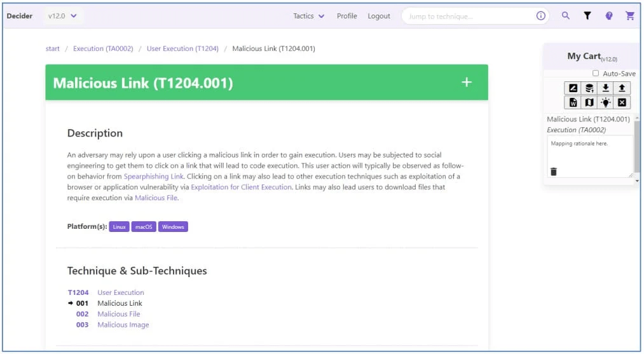Enable the Auto-Save checkbox
The height and width of the screenshot is (354, 644).
tap(596, 74)
